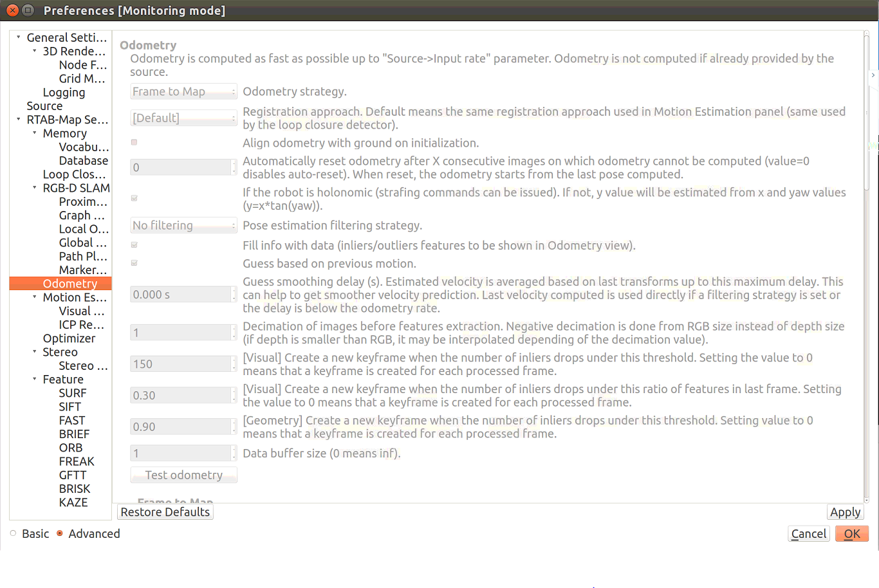Select the ORB feature tree item
The height and width of the screenshot is (588, 879).
point(71,448)
